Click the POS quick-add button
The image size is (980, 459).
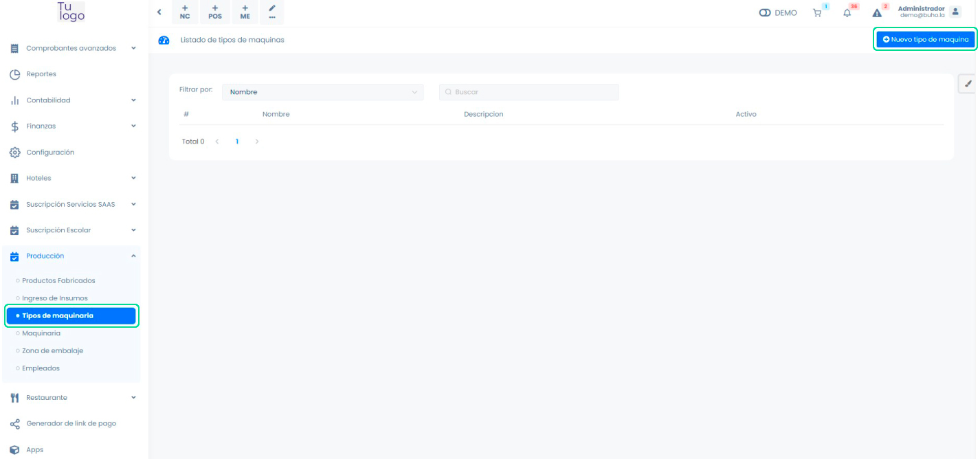(215, 12)
